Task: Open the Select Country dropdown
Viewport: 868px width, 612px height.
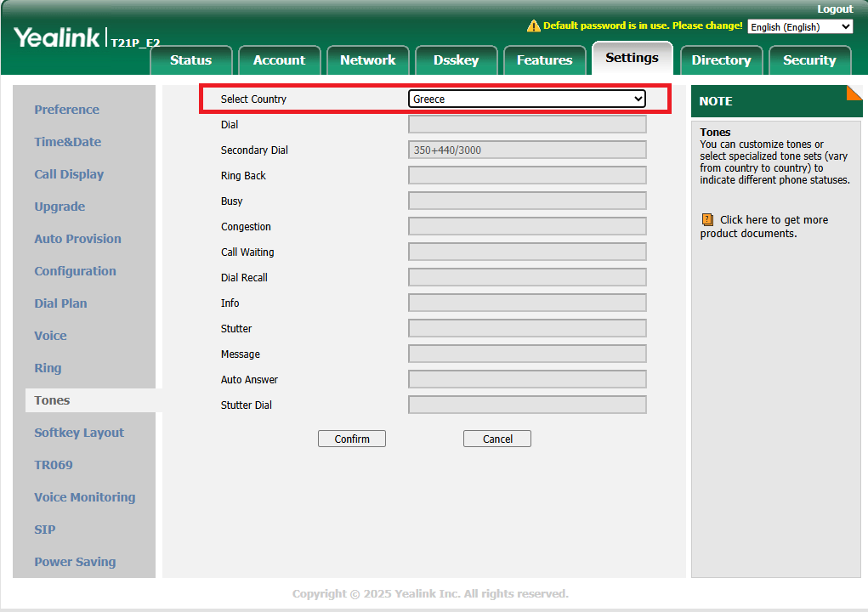Action: point(527,99)
